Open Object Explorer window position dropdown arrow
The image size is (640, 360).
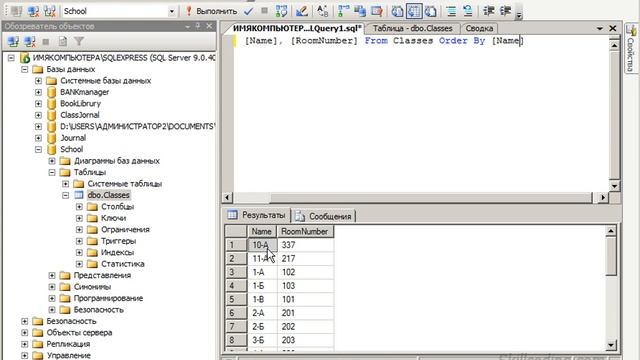pos(187,27)
